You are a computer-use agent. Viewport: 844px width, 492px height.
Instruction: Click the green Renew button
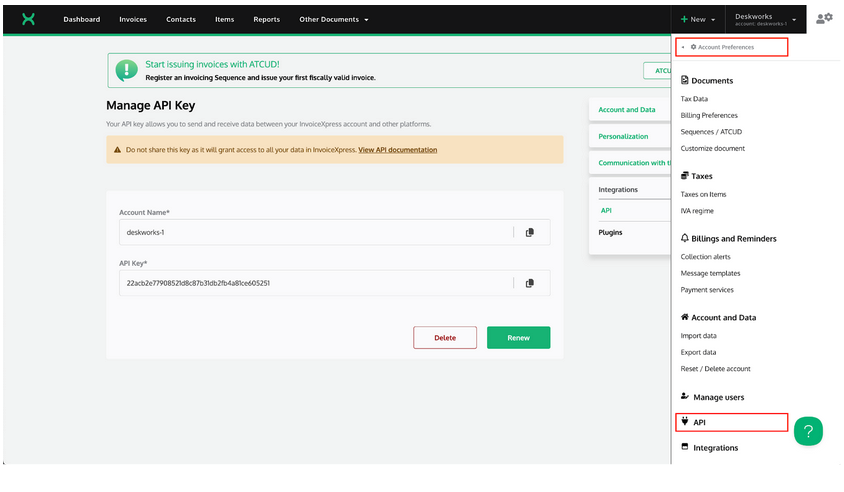click(518, 338)
